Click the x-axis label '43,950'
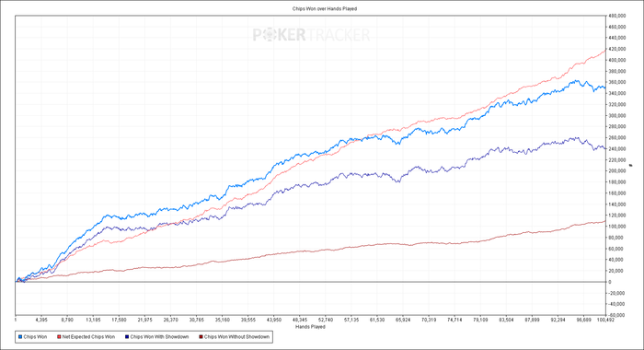The height and width of the screenshot is (350, 644). [274, 320]
